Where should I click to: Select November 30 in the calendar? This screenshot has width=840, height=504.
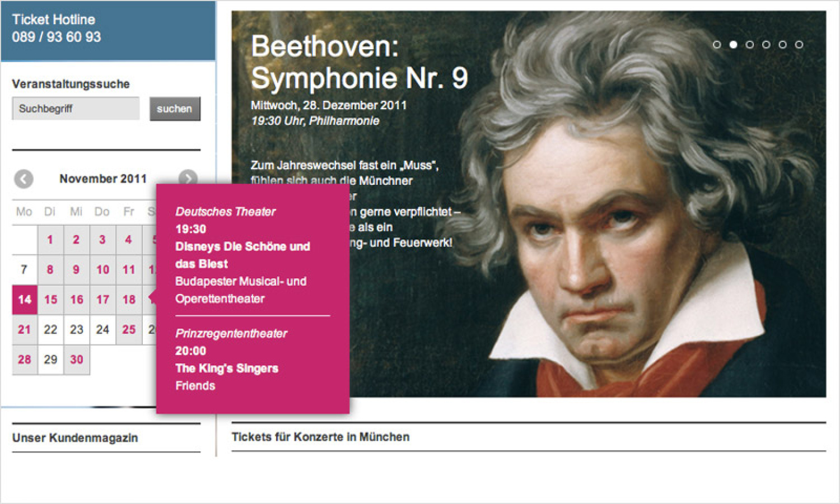(x=76, y=360)
